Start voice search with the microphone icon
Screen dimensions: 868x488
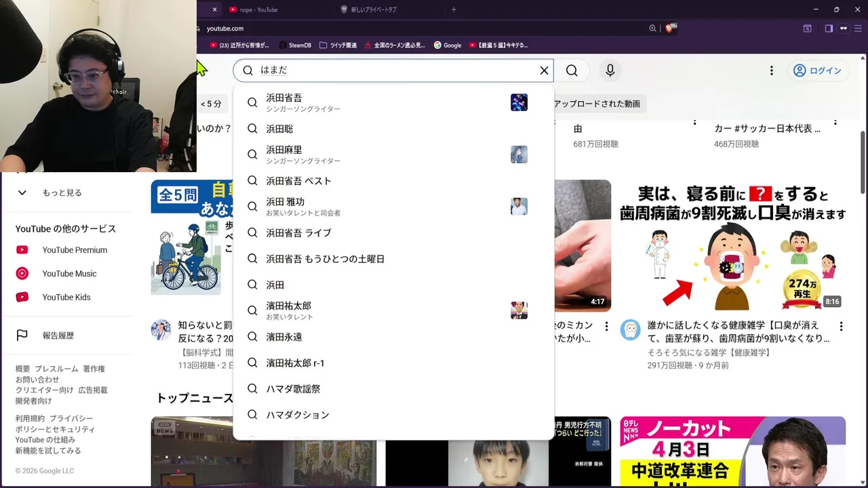(610, 70)
